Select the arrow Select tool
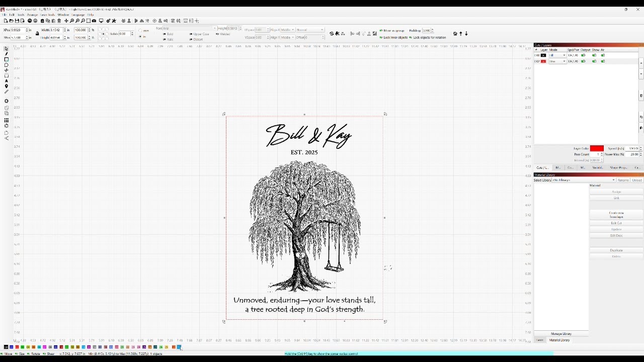644x362 pixels. click(7, 49)
